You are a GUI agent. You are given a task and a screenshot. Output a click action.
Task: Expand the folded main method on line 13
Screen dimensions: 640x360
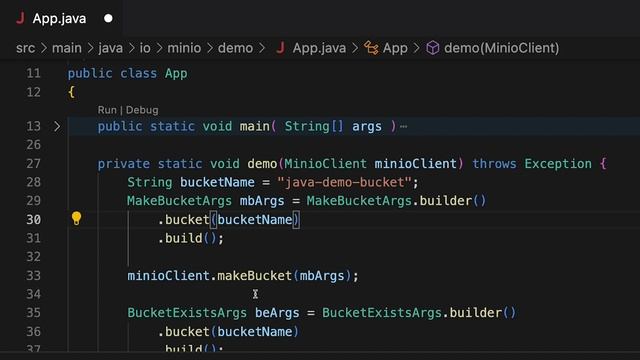point(57,127)
